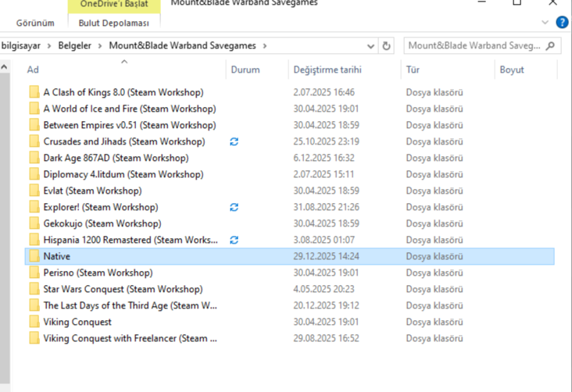The width and height of the screenshot is (572, 392).
Task: Click the date 6.12.2025 16:32 for Dark Age
Action: 324,158
